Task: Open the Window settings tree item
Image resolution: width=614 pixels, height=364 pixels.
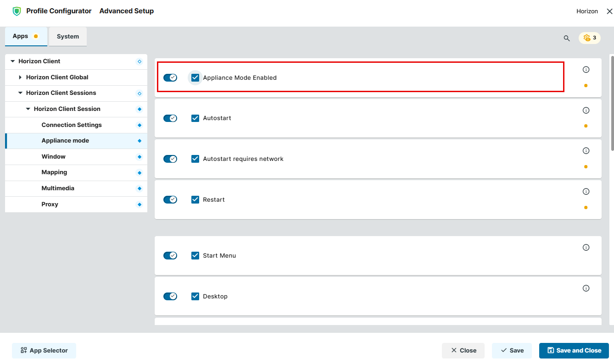Action: pyautogui.click(x=76, y=157)
